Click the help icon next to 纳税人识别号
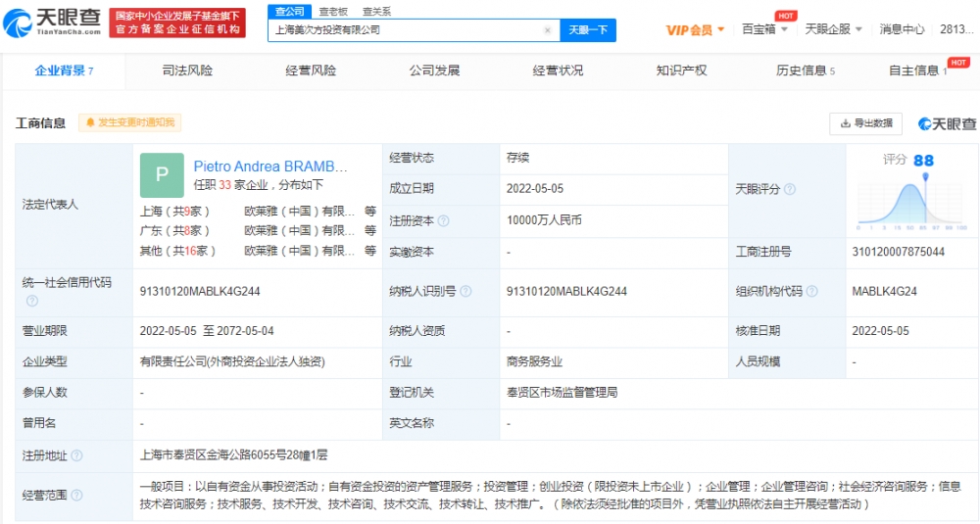 (x=465, y=292)
